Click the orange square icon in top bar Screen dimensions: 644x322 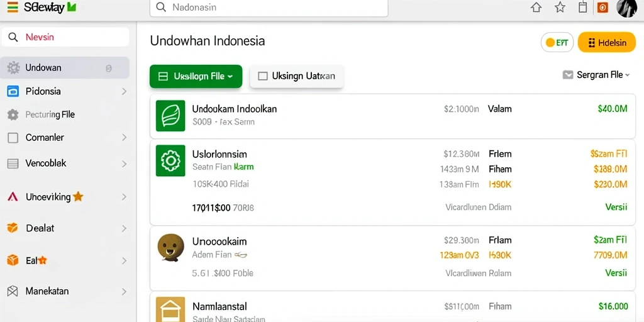[x=602, y=8]
